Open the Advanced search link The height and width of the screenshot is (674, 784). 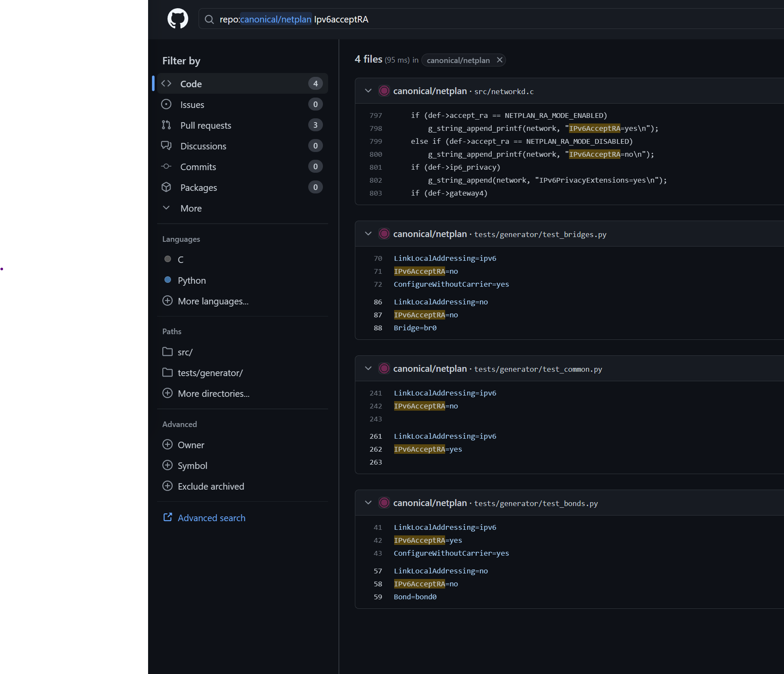pyautogui.click(x=211, y=518)
